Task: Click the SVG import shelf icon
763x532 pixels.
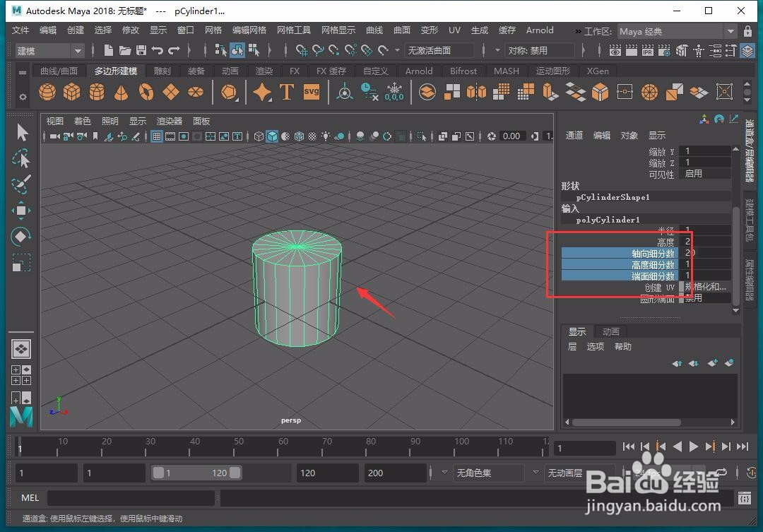Action: tap(312, 92)
